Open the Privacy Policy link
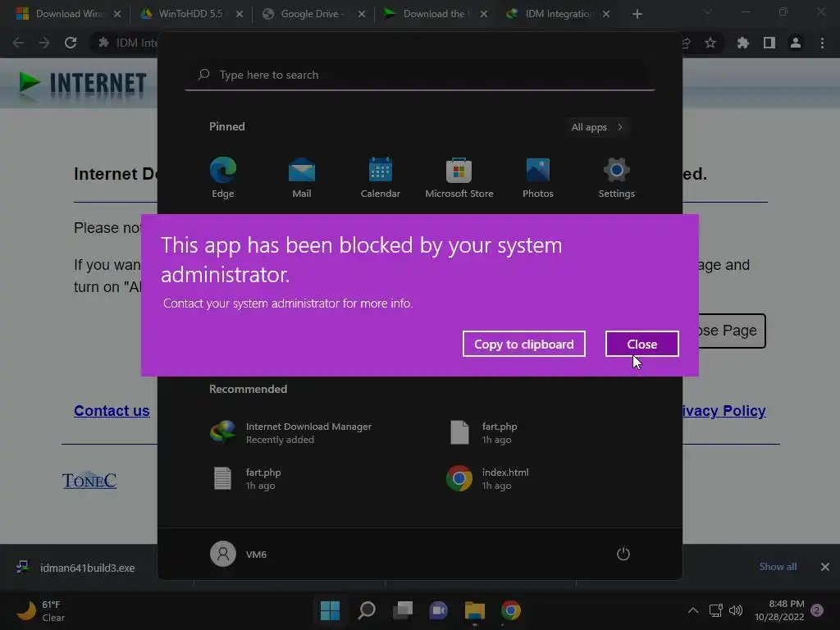This screenshot has height=630, width=840. (724, 411)
